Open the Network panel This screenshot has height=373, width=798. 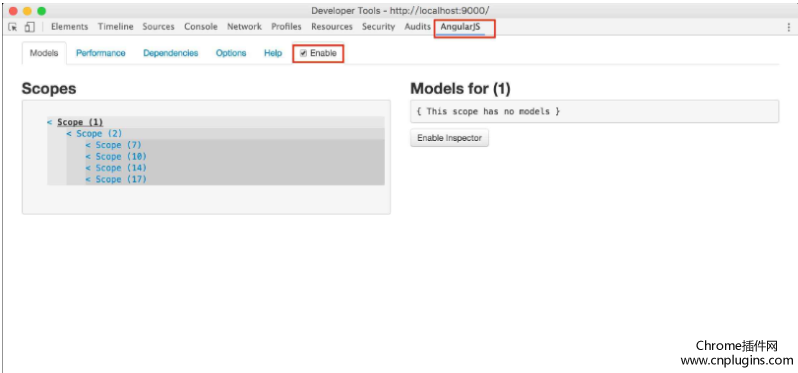click(244, 27)
